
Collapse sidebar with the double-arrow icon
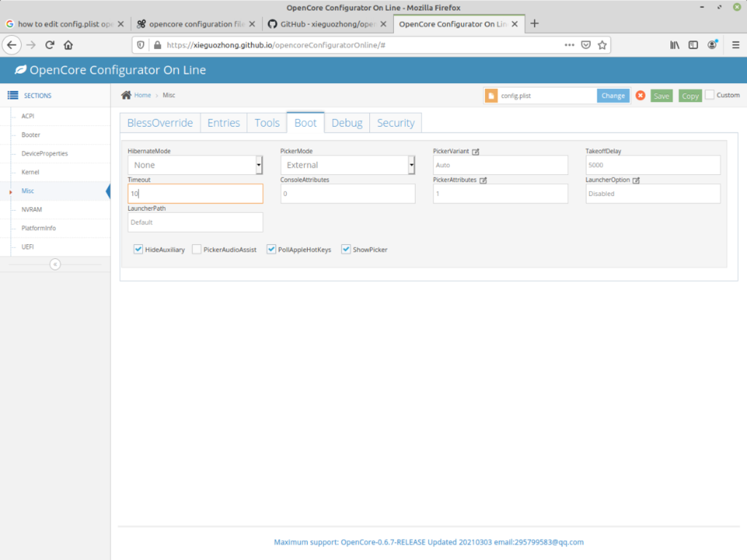(55, 265)
